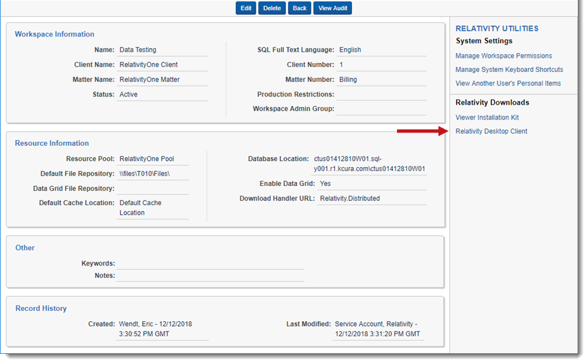This screenshot has width=588, height=364.
Task: Click the Client Name value field
Action: coord(149,65)
